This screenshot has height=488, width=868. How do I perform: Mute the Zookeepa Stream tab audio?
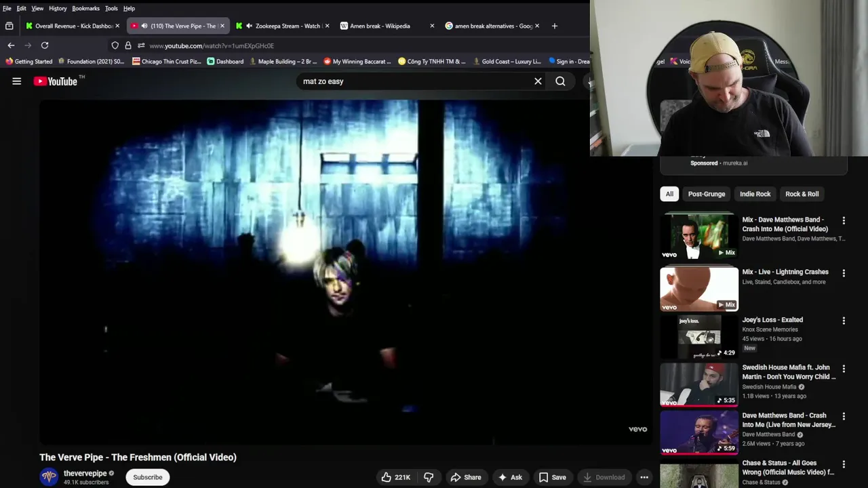(249, 26)
